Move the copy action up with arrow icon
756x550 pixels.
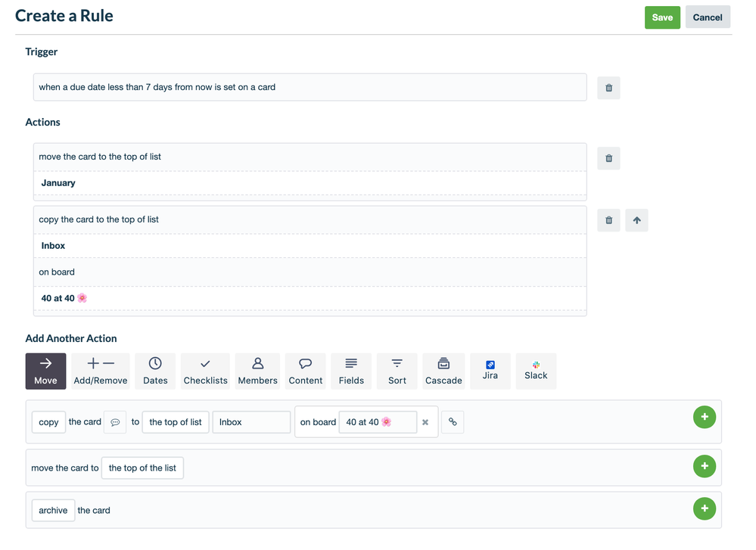pyautogui.click(x=636, y=220)
